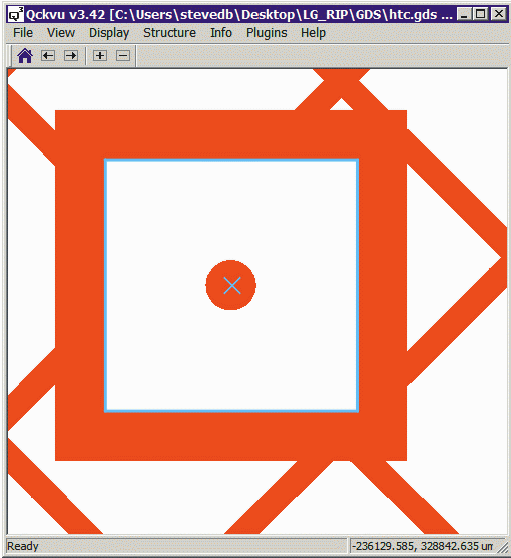Open the Help menu
Viewport: 511px width, 558px height.
click(x=313, y=33)
